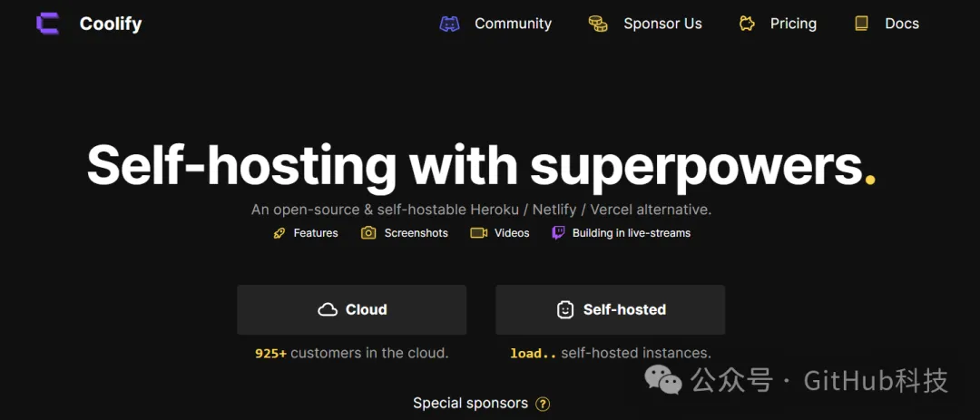The height and width of the screenshot is (420, 980).
Task: Click the piggy bank Pricing icon
Action: click(x=747, y=24)
